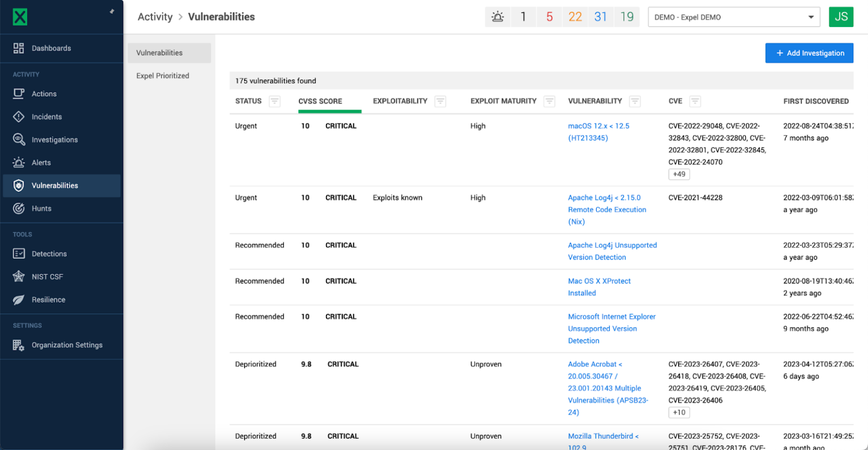The height and width of the screenshot is (450, 868).
Task: Open Organization Settings
Action: [x=67, y=345]
